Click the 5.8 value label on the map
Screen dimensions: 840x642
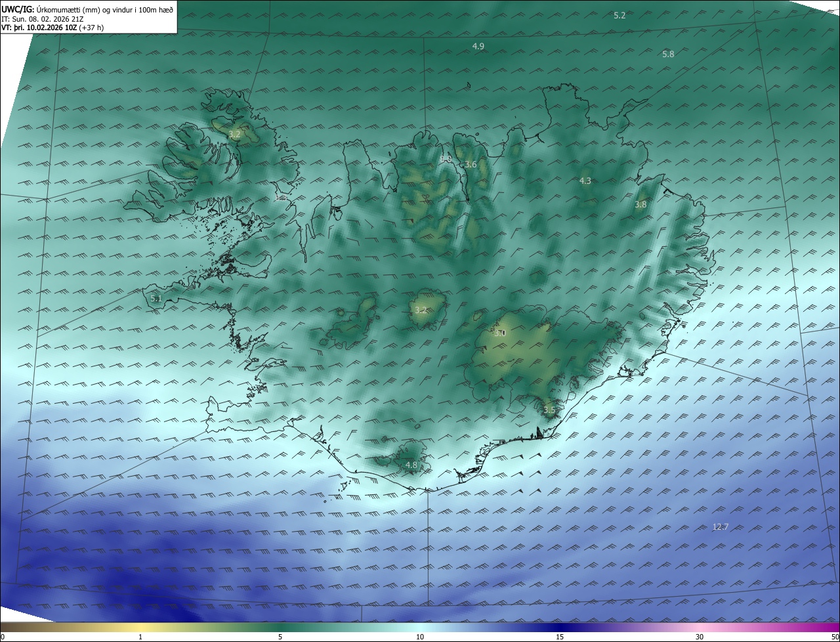[668, 54]
